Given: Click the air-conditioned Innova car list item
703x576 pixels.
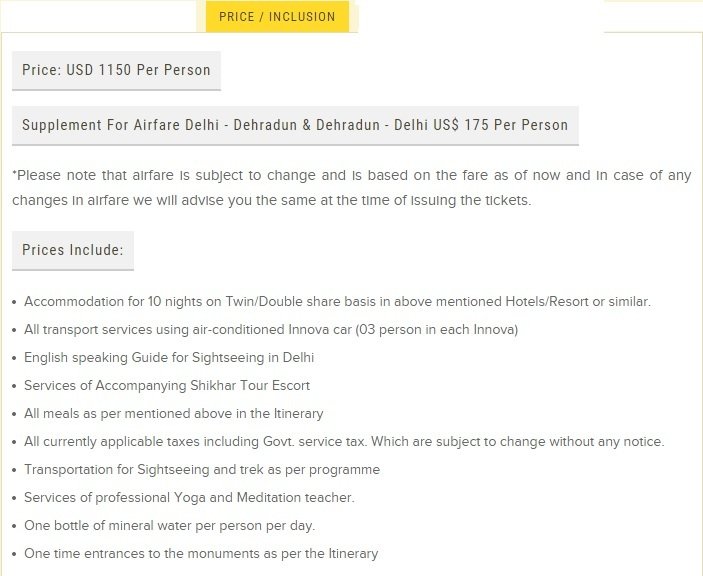Looking at the screenshot, I should [x=271, y=329].
